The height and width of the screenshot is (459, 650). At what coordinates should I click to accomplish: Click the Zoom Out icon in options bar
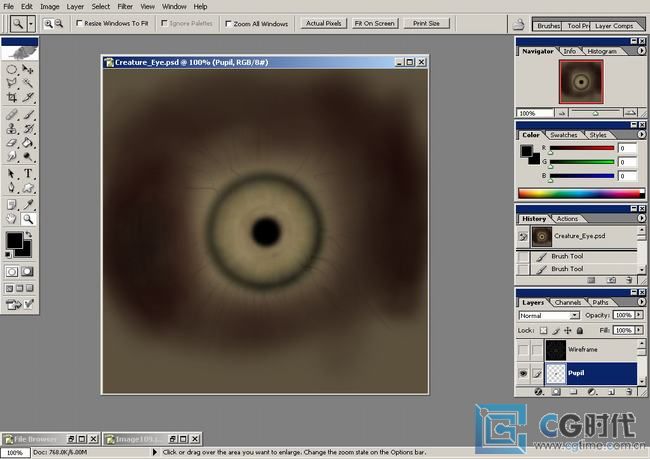click(x=59, y=24)
